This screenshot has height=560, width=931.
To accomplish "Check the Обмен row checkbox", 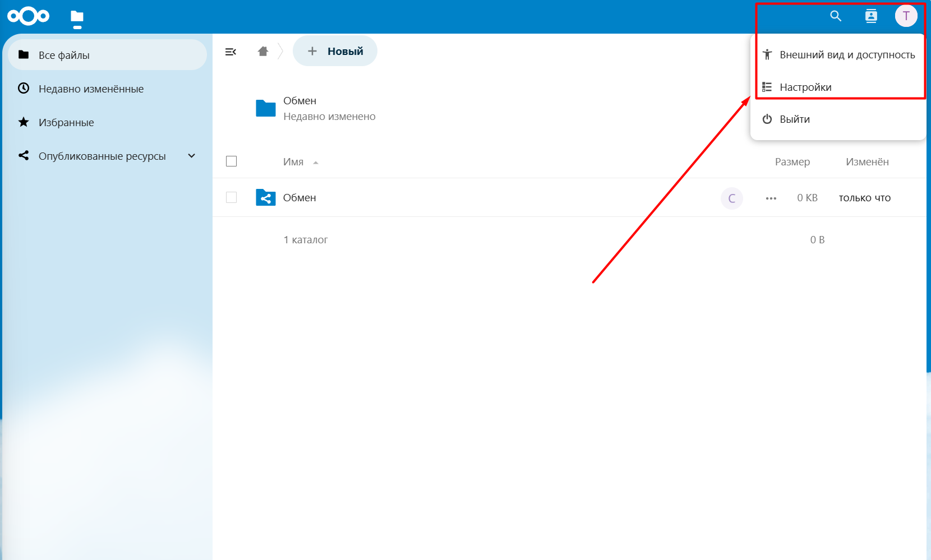I will (231, 197).
